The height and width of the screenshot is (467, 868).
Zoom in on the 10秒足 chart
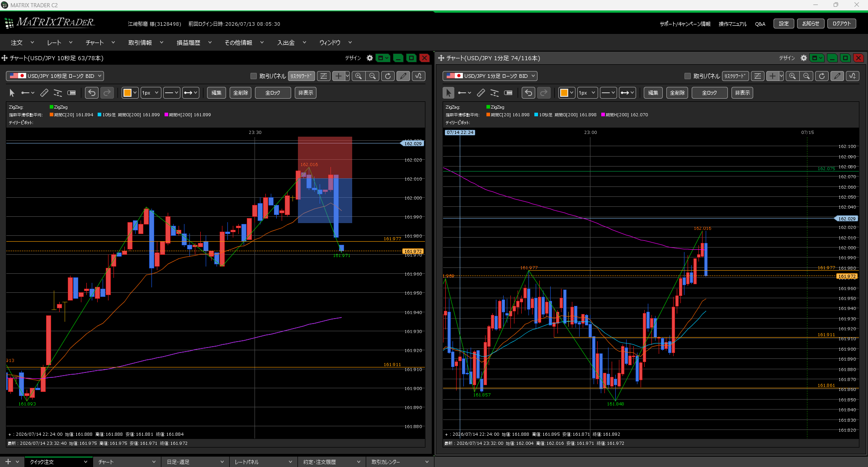(x=359, y=76)
